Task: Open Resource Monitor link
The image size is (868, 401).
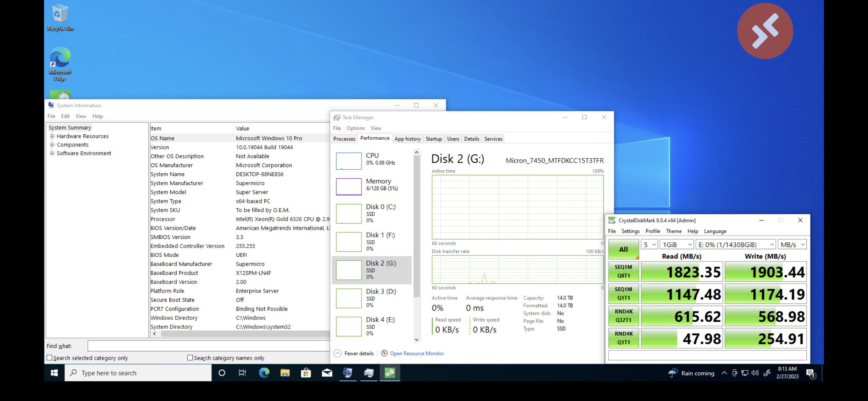Action: [x=417, y=353]
